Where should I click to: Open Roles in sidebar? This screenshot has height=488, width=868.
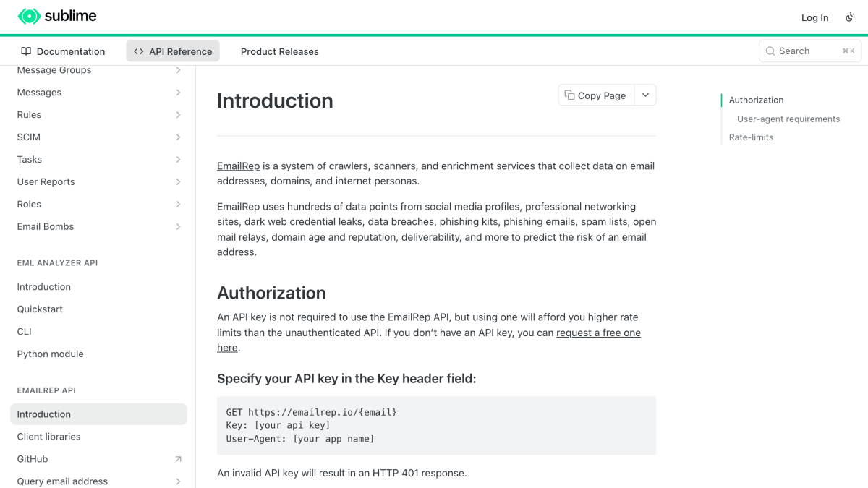[98, 205]
